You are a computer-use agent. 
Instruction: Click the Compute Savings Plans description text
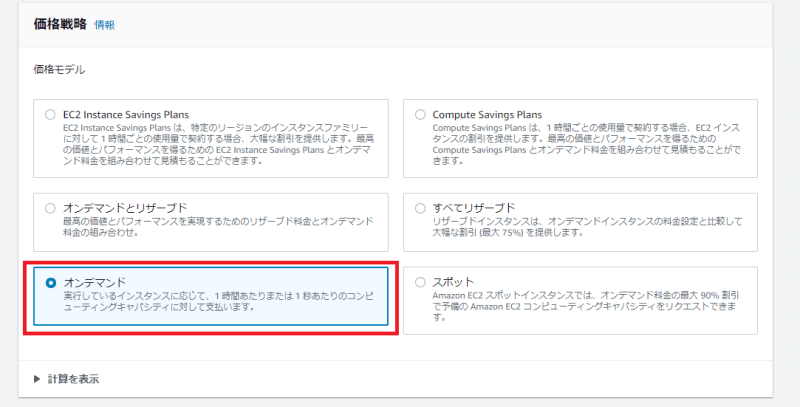point(587,144)
